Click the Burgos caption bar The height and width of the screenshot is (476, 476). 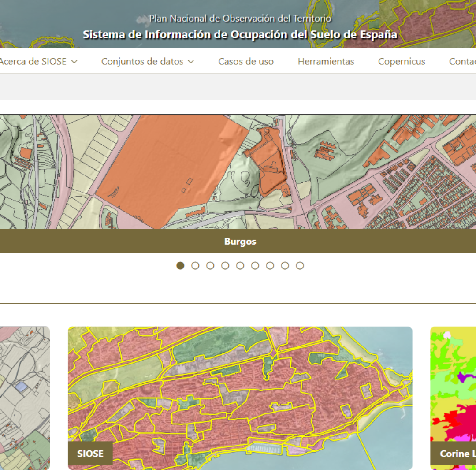click(x=240, y=242)
